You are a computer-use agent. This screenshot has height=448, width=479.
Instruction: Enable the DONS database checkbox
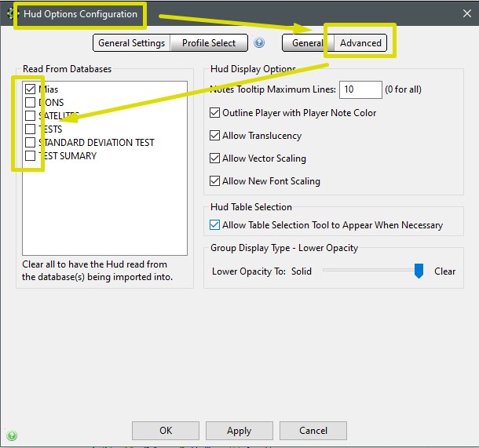point(30,103)
